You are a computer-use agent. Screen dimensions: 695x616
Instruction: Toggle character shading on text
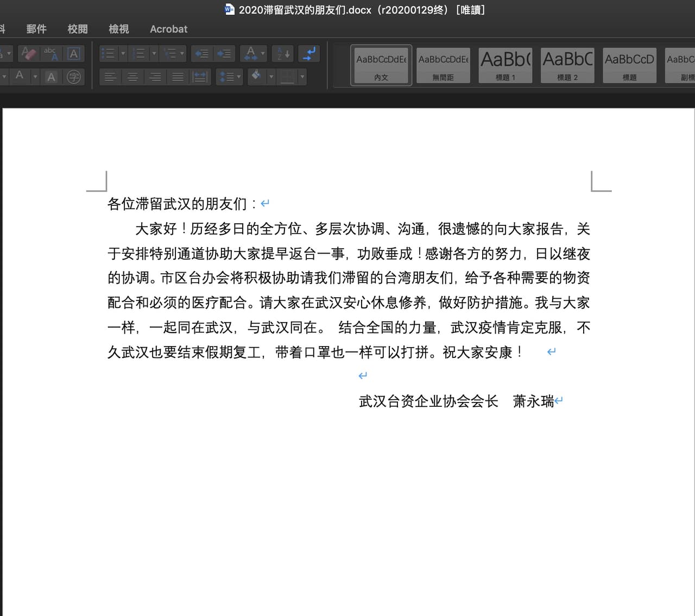[x=51, y=77]
